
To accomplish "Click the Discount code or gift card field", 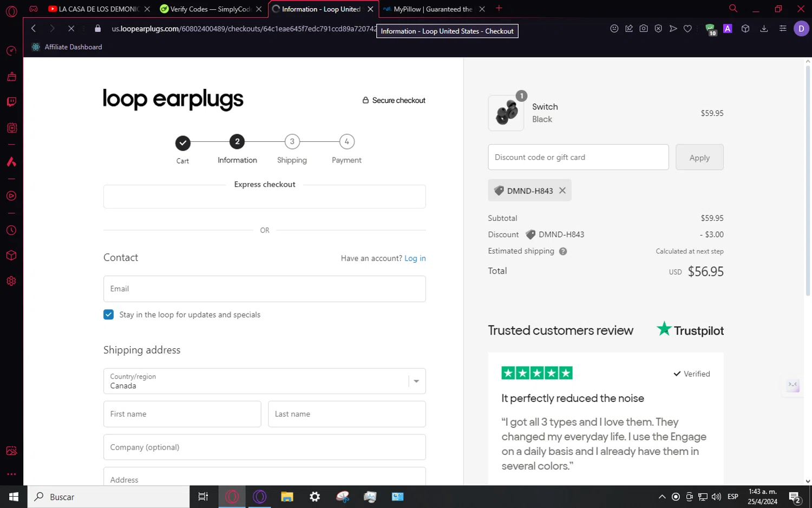I will tap(578, 157).
